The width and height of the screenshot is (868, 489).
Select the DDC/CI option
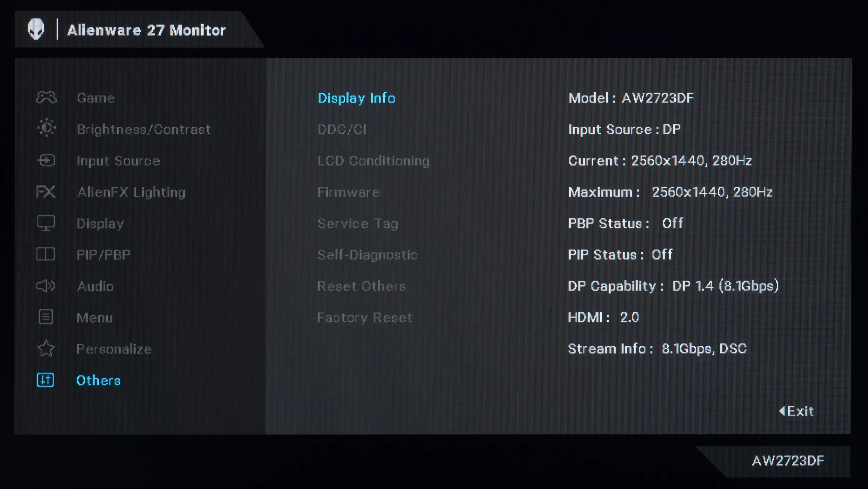[342, 129]
